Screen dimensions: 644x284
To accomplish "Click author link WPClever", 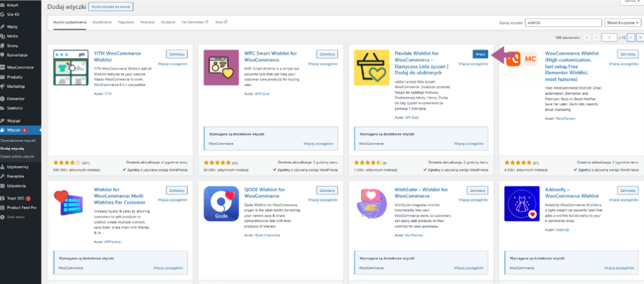I will click(262, 94).
